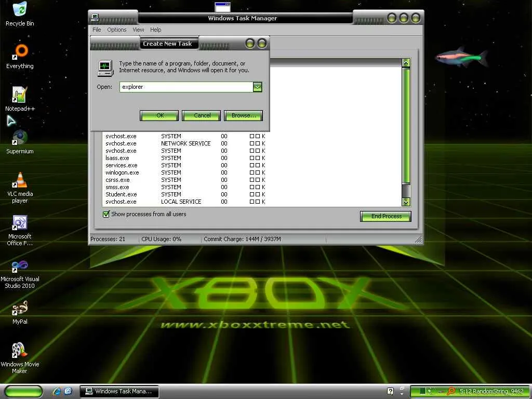532x399 pixels.
Task: Select the svchost.exe LOCAL SERVICE row
Action: pyautogui.click(x=185, y=202)
